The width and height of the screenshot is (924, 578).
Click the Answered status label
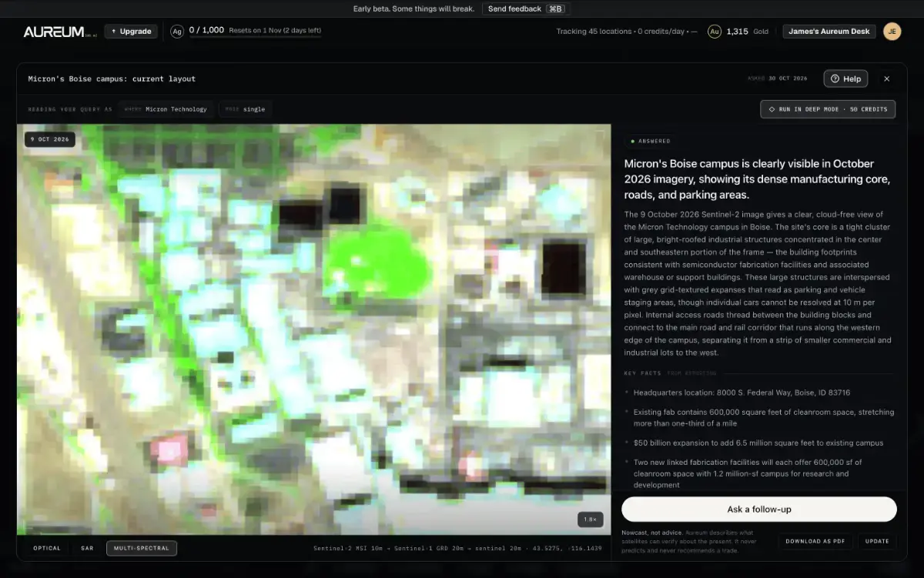coord(651,142)
